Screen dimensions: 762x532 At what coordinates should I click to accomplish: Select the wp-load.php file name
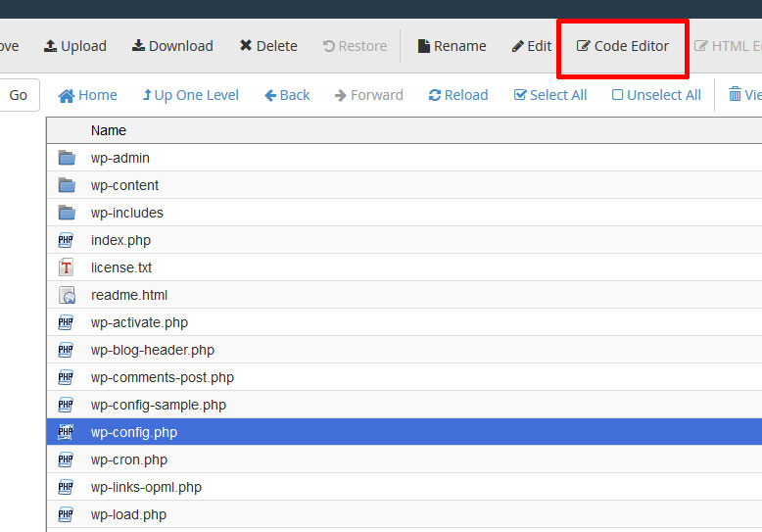click(128, 515)
